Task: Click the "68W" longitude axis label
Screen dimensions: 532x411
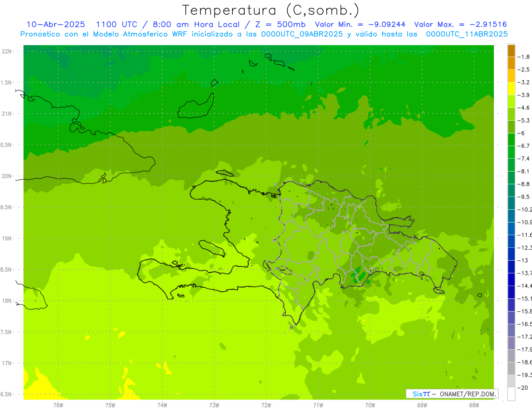Action: pos(474,405)
